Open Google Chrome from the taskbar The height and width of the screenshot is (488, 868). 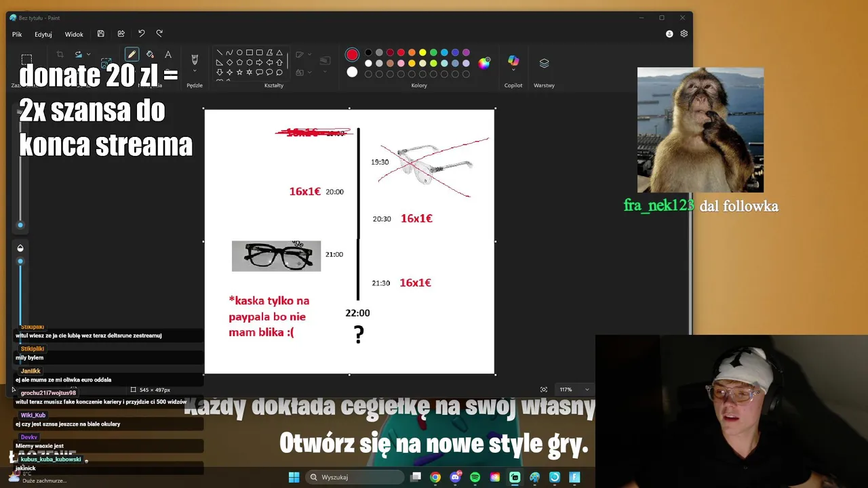[x=435, y=477]
